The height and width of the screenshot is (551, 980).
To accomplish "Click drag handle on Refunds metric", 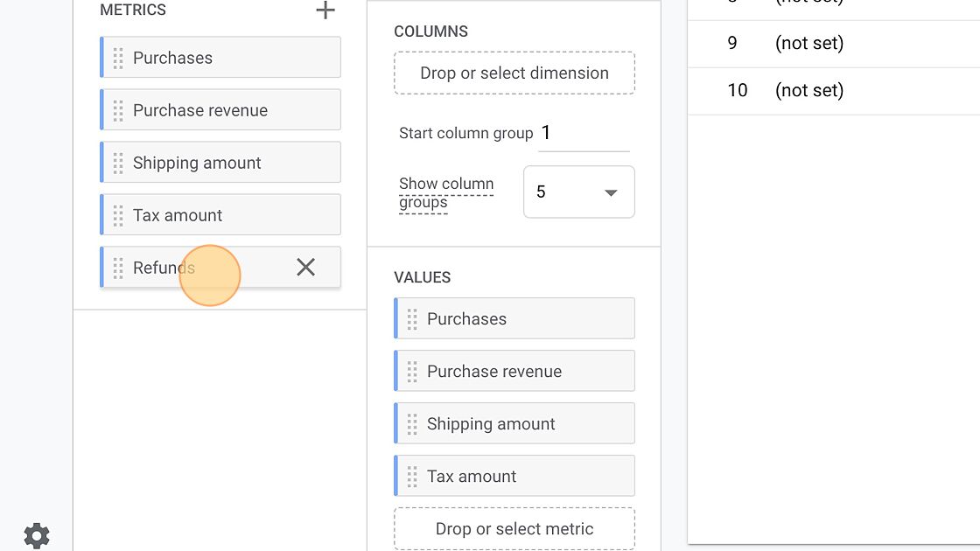I will tap(118, 269).
